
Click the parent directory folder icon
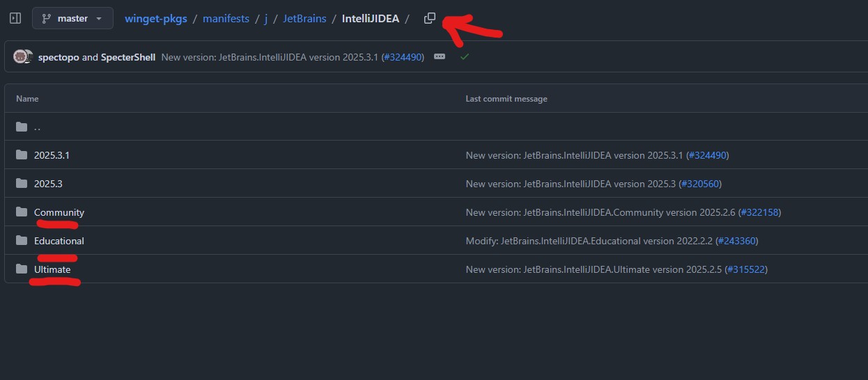(22, 127)
